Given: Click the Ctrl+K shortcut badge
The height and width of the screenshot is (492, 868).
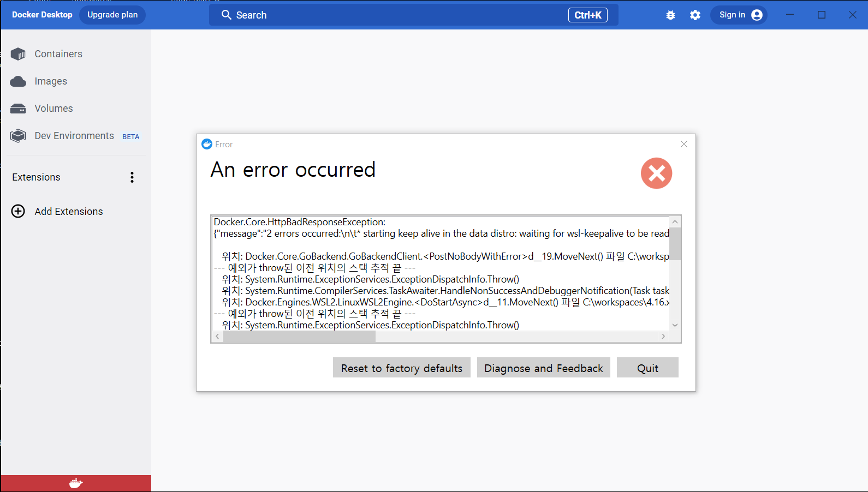Looking at the screenshot, I should 588,15.
